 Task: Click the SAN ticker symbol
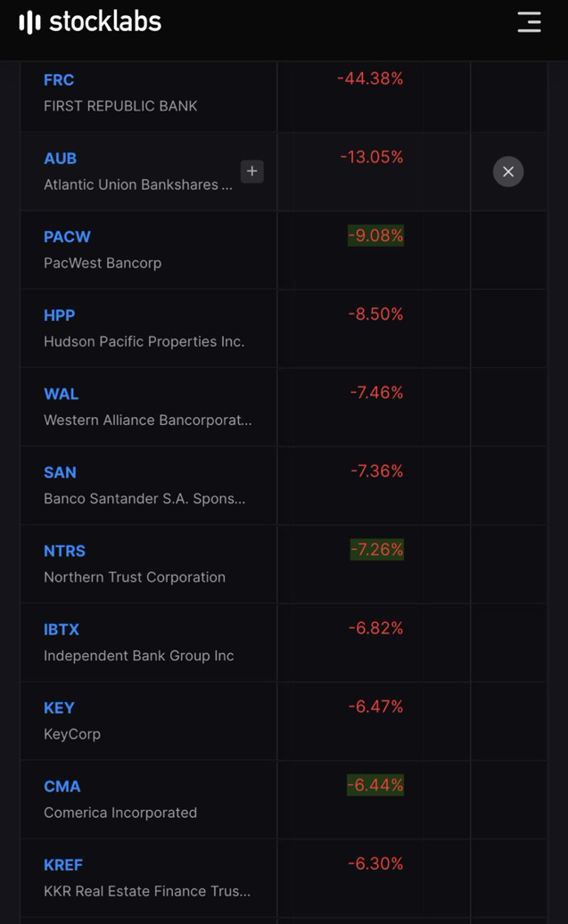[x=60, y=472]
